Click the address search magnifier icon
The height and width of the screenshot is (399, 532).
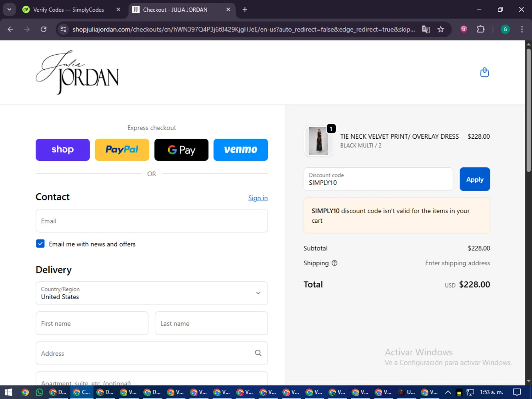pos(258,353)
